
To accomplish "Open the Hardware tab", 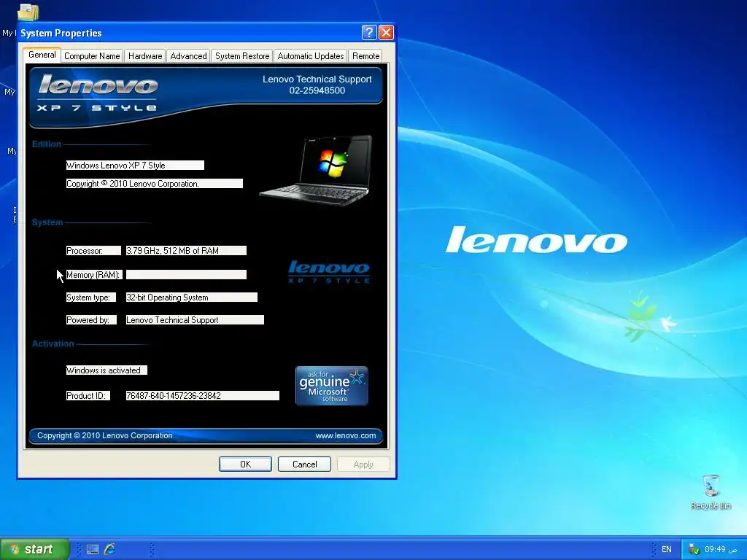I will coord(145,56).
